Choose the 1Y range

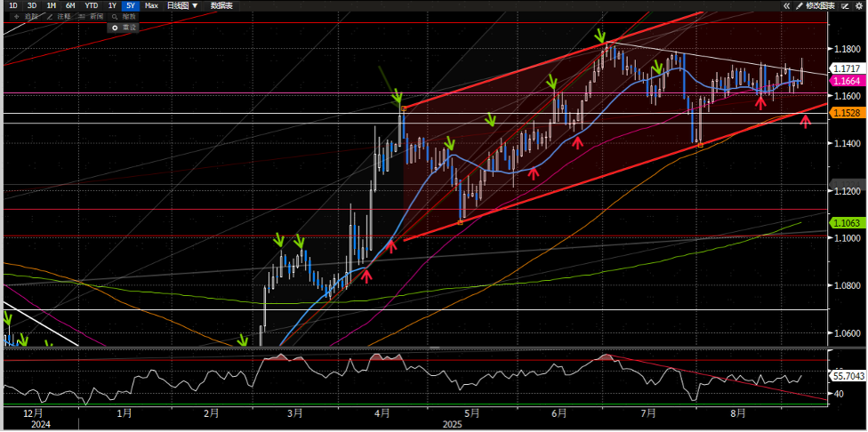pos(112,5)
